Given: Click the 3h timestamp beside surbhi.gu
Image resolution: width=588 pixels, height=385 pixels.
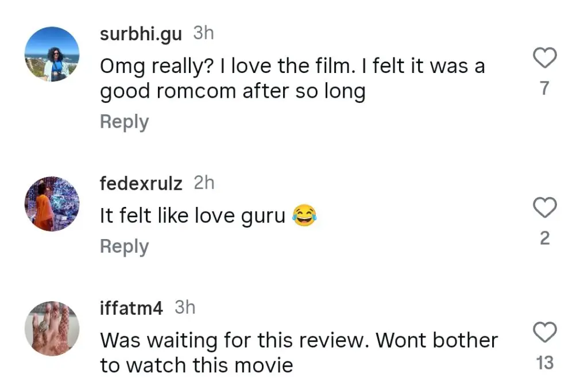Looking at the screenshot, I should [x=203, y=33].
